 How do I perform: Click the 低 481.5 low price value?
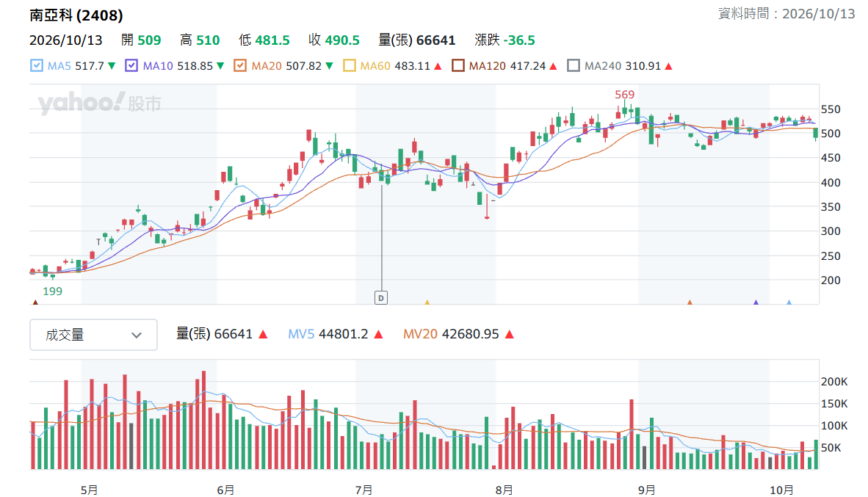pyautogui.click(x=264, y=40)
